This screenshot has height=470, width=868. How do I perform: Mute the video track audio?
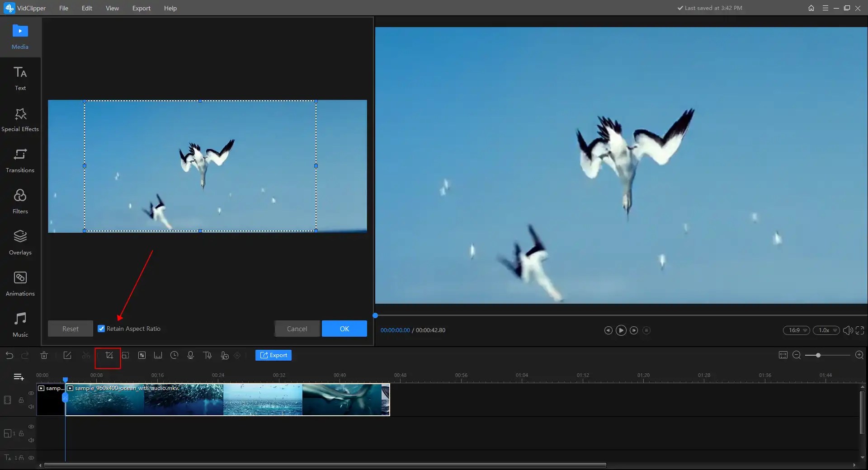click(x=31, y=407)
